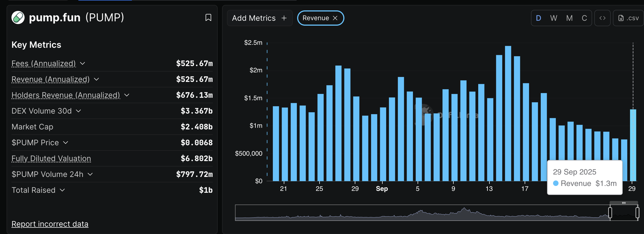Switch chart to Daily interval
This screenshot has height=234, width=644.
[x=538, y=18]
